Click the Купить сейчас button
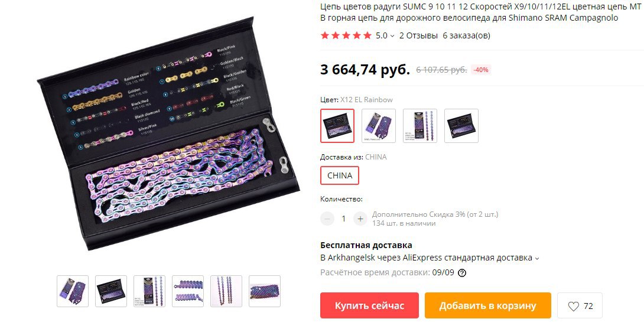Image resolution: width=644 pixels, height=332 pixels. pos(370,305)
